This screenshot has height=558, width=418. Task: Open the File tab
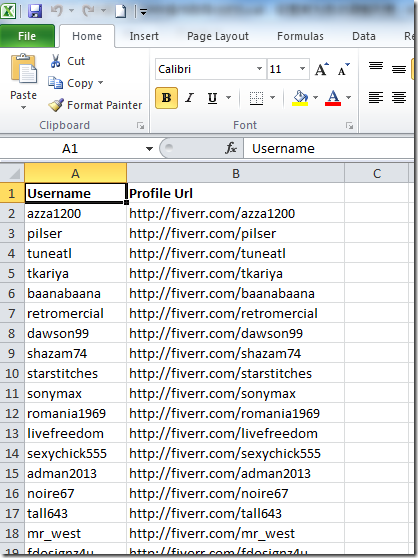[27, 36]
